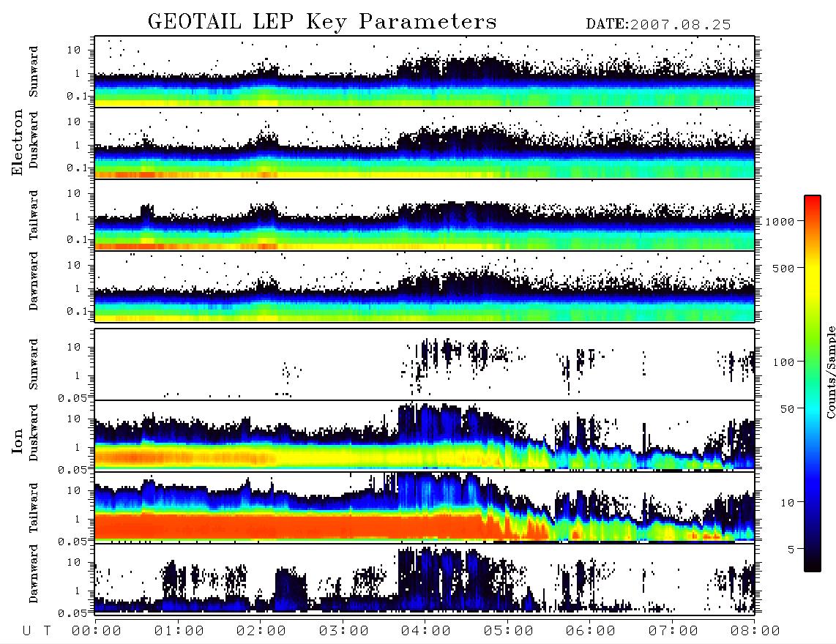Click the 00:00 time tick label

tap(97, 631)
